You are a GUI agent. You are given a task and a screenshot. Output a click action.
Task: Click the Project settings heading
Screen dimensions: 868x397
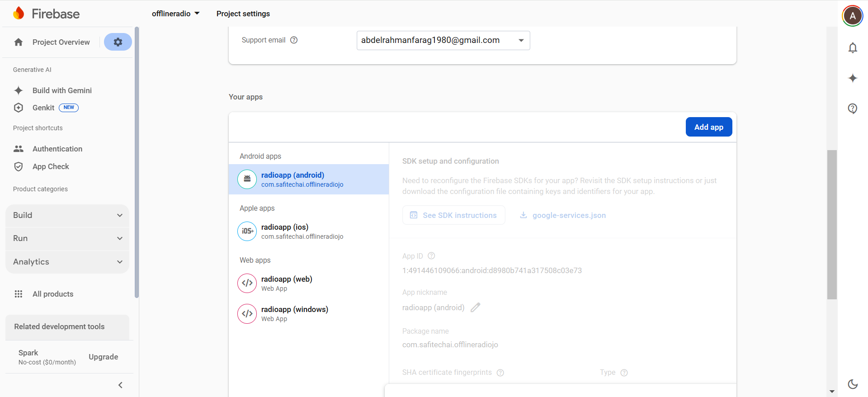tap(243, 14)
